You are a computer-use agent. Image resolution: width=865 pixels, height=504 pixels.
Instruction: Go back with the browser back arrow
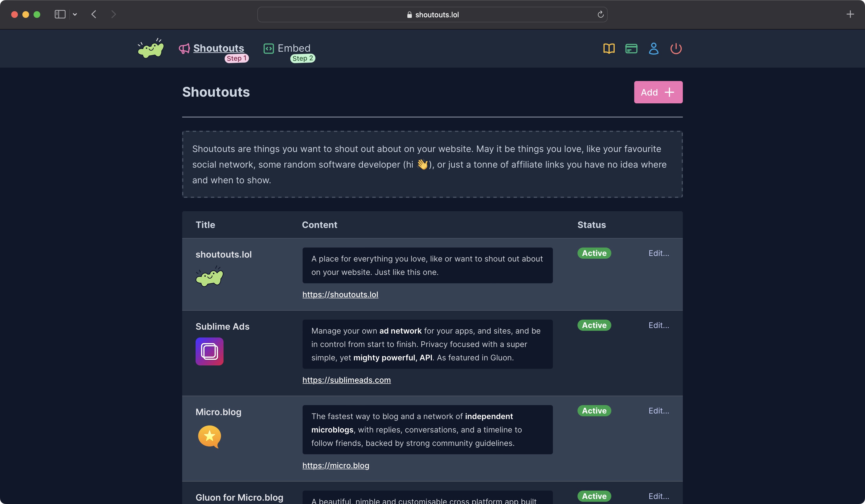[94, 15]
